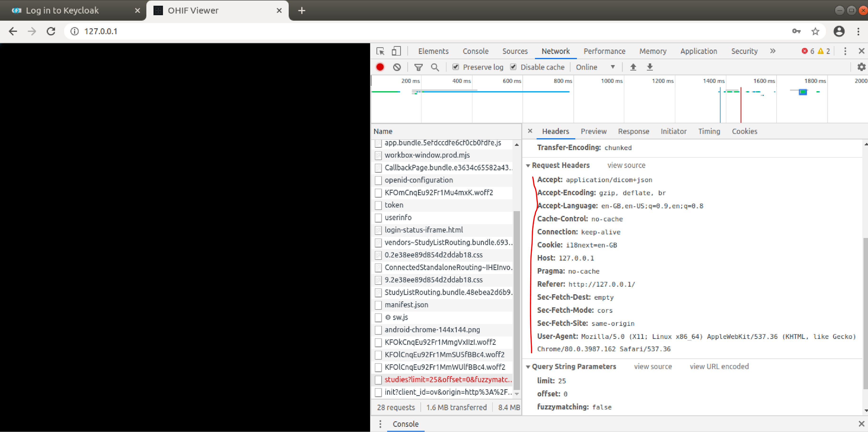The image size is (868, 432).
Task: Clear the network requests list
Action: pos(397,67)
